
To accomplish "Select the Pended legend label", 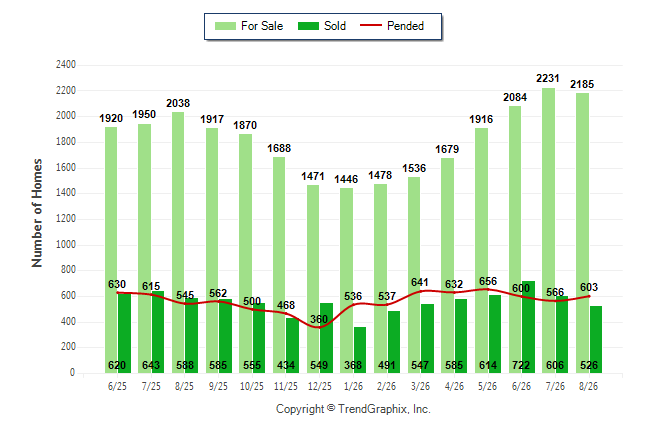I will tap(405, 26).
